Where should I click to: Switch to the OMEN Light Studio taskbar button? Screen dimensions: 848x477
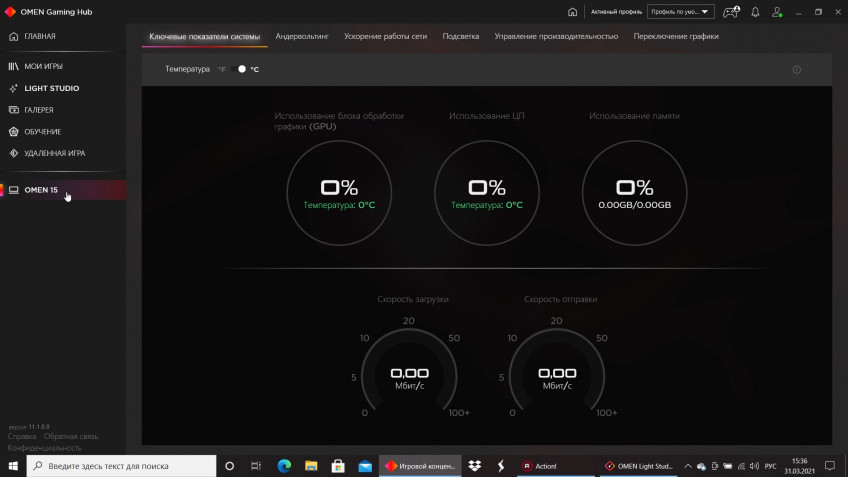coord(639,466)
